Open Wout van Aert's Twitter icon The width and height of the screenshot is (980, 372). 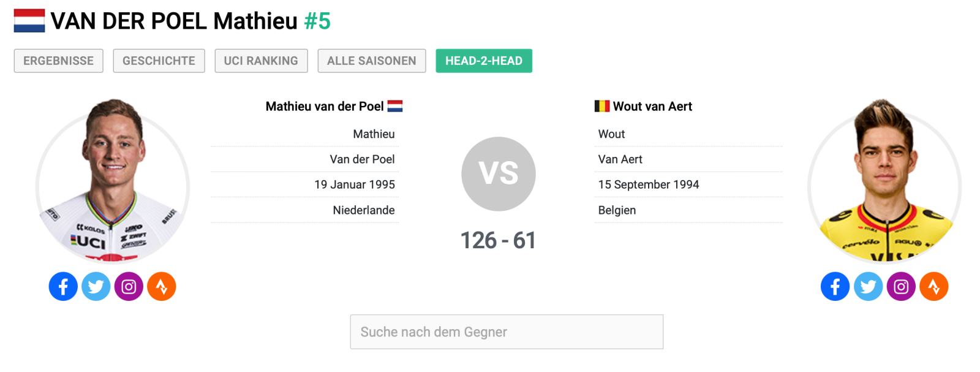pos(869,286)
